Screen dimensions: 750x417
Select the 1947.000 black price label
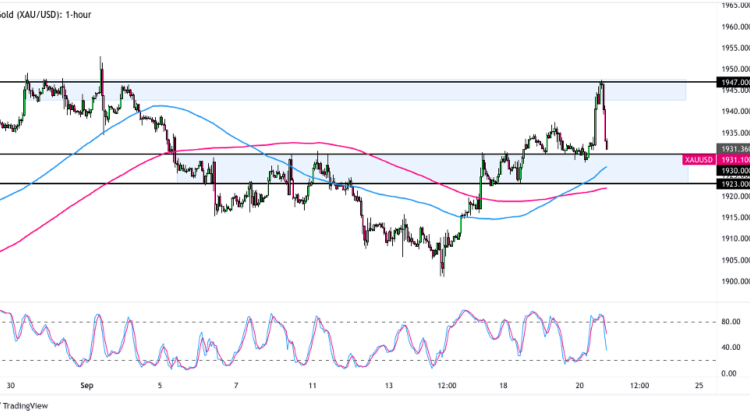coord(733,83)
